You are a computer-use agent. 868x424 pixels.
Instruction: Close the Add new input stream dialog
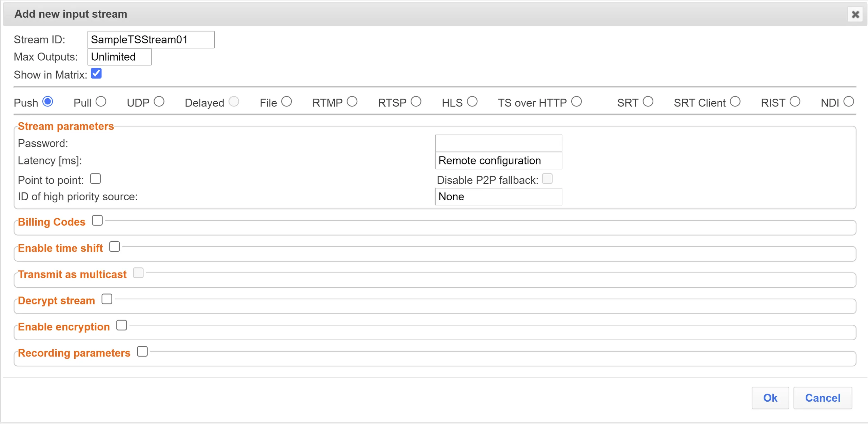[855, 14]
